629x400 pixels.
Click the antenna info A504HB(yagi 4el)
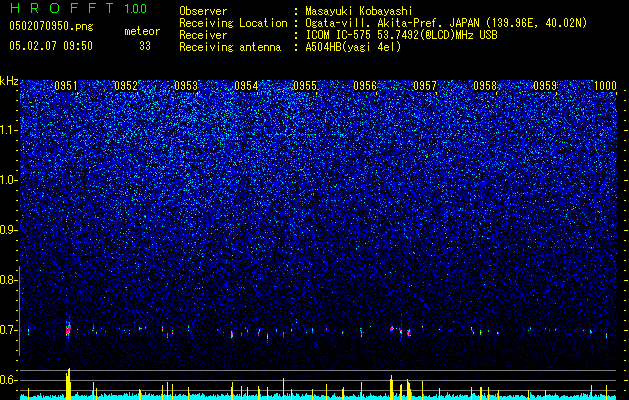[353, 47]
